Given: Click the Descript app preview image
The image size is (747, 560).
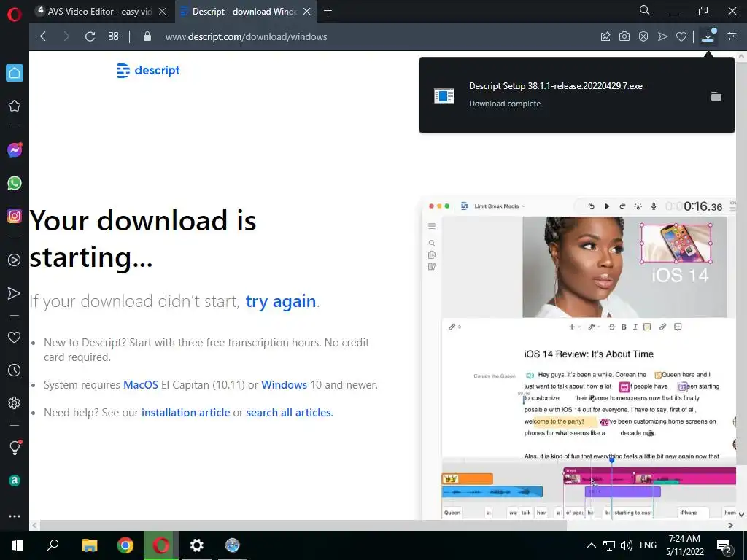Looking at the screenshot, I should click(x=578, y=357).
